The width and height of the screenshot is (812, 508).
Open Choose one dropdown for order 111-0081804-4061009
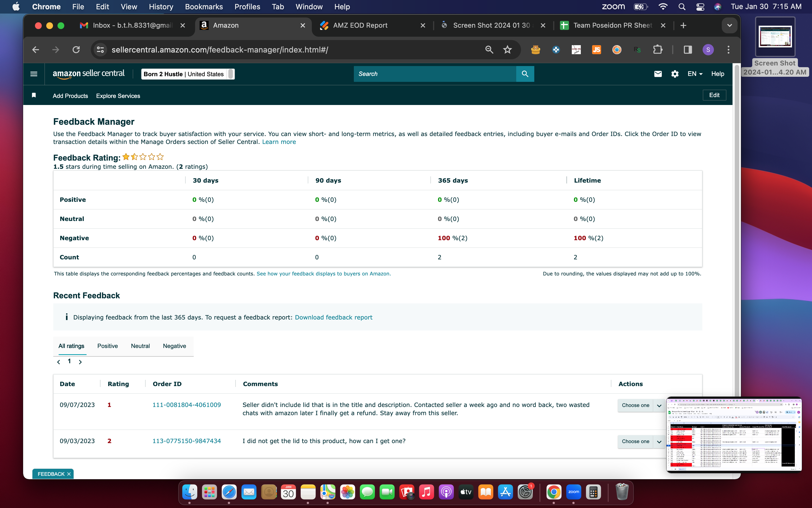pos(641,405)
